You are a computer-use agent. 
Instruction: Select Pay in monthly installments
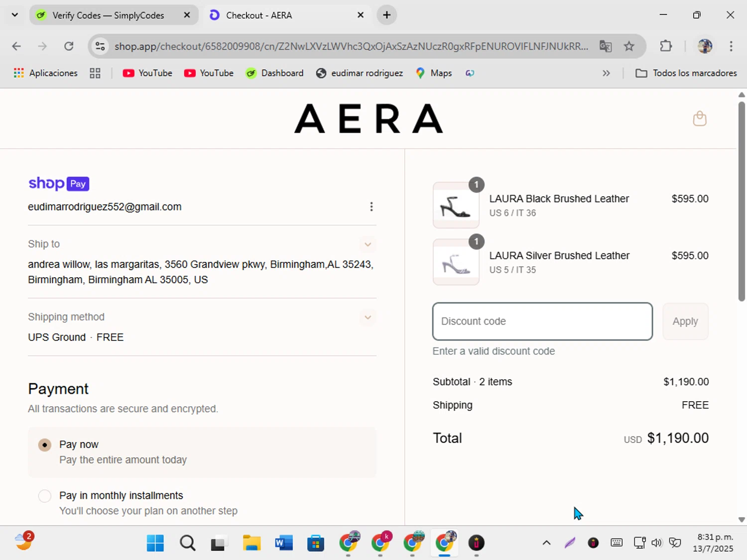(45, 496)
